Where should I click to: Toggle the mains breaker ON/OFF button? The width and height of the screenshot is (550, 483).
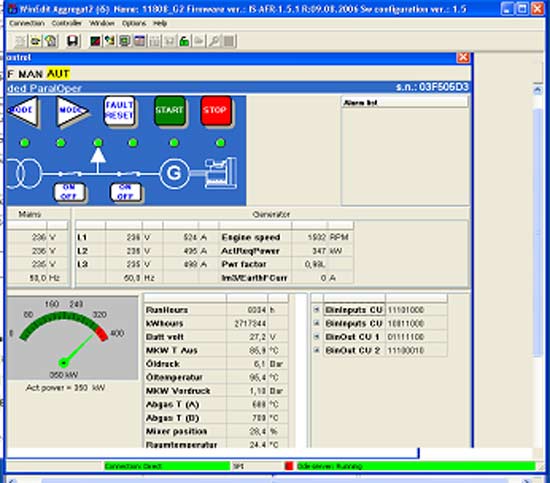[69, 192]
